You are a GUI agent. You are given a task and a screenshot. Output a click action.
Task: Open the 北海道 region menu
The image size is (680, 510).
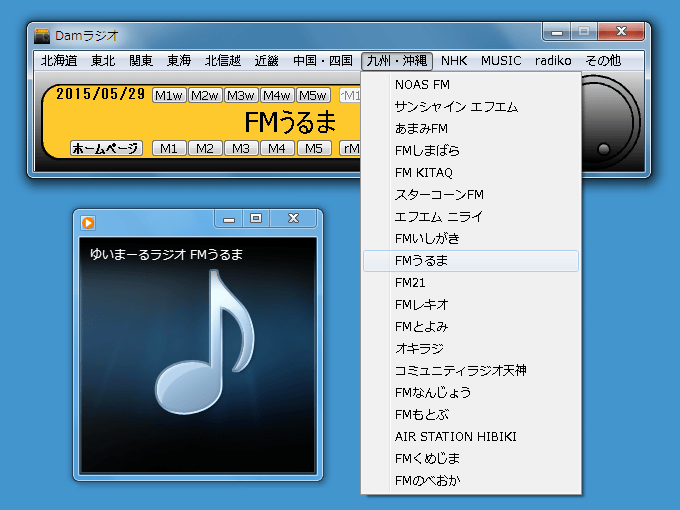59,61
